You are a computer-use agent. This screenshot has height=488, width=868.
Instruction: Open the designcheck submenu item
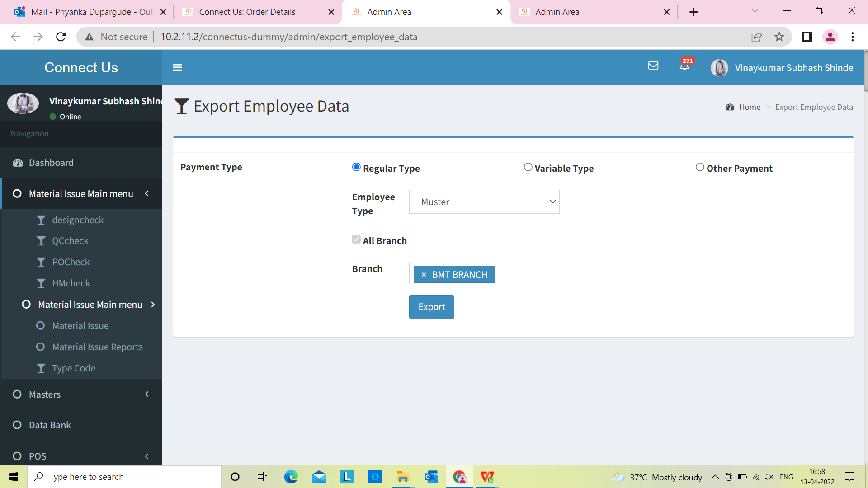pyautogui.click(x=78, y=220)
